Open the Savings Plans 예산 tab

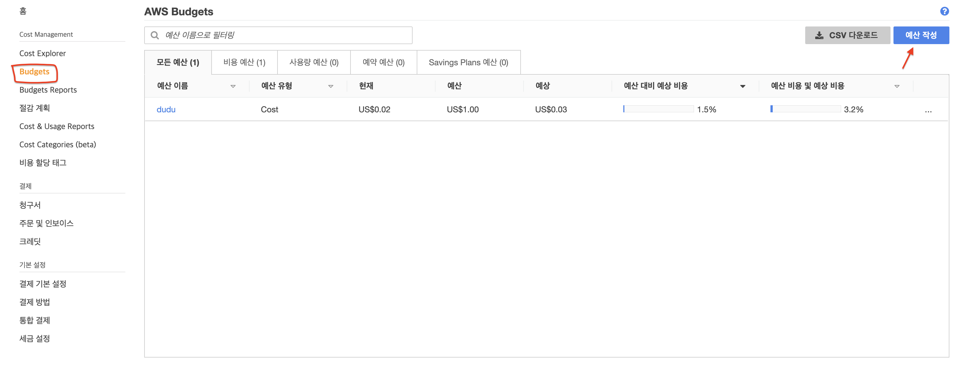pos(468,62)
